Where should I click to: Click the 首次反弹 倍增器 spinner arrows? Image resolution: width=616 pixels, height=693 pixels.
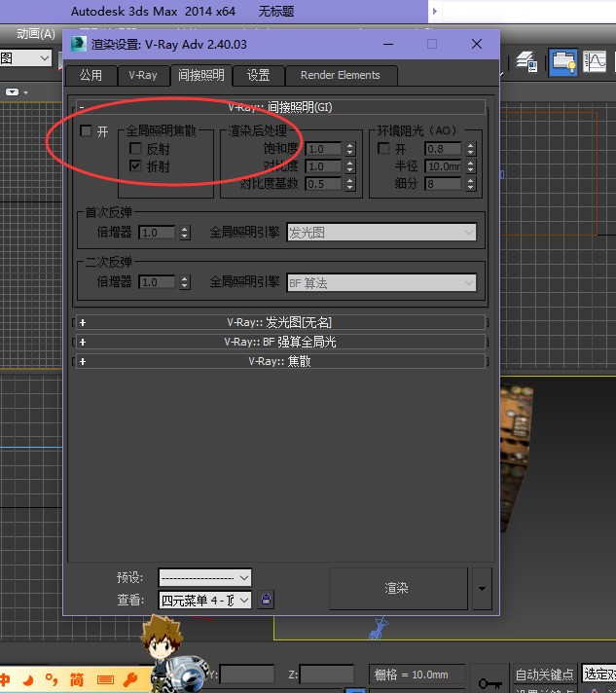[x=185, y=233]
